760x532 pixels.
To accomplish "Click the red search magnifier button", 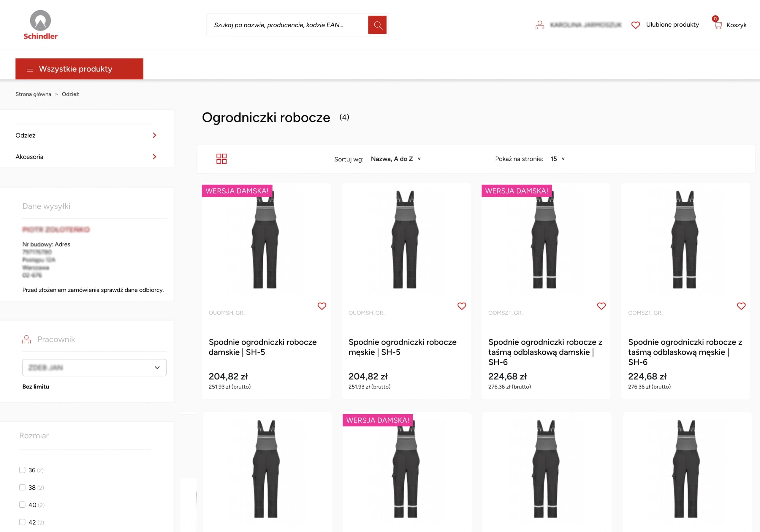I will (377, 25).
